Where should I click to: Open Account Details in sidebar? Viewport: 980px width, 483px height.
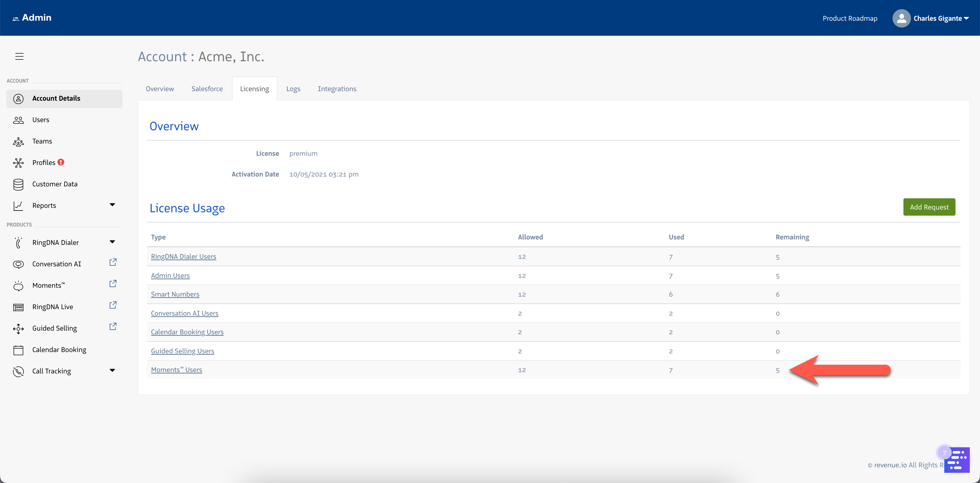point(64,99)
